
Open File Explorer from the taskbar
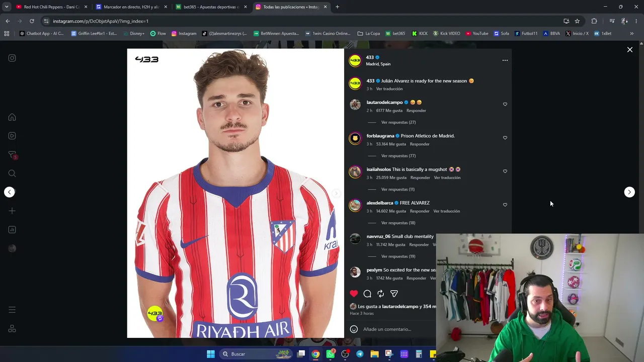pyautogui.click(x=374, y=354)
